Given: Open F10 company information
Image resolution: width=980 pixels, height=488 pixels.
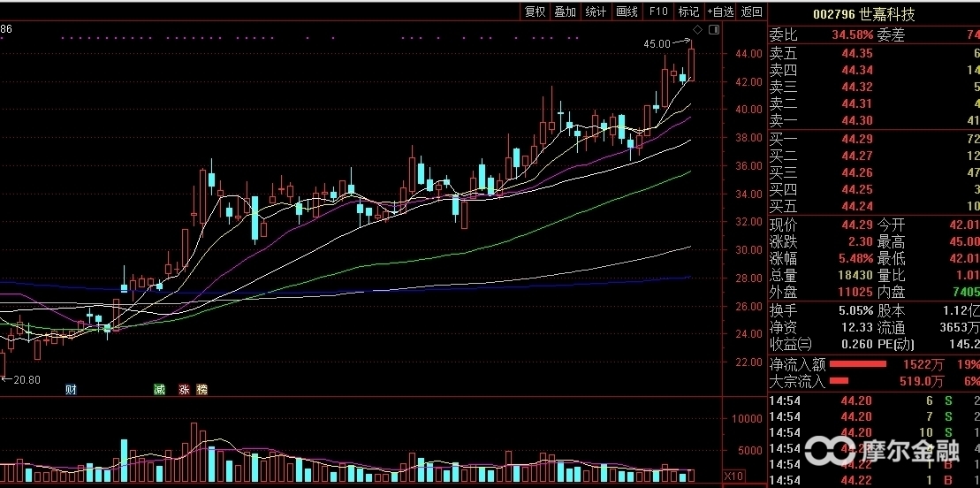Looking at the screenshot, I should (x=658, y=11).
